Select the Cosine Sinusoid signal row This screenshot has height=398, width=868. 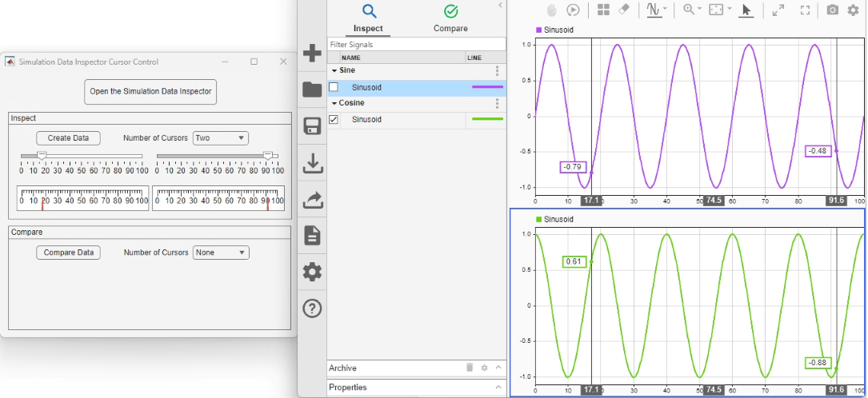click(416, 119)
